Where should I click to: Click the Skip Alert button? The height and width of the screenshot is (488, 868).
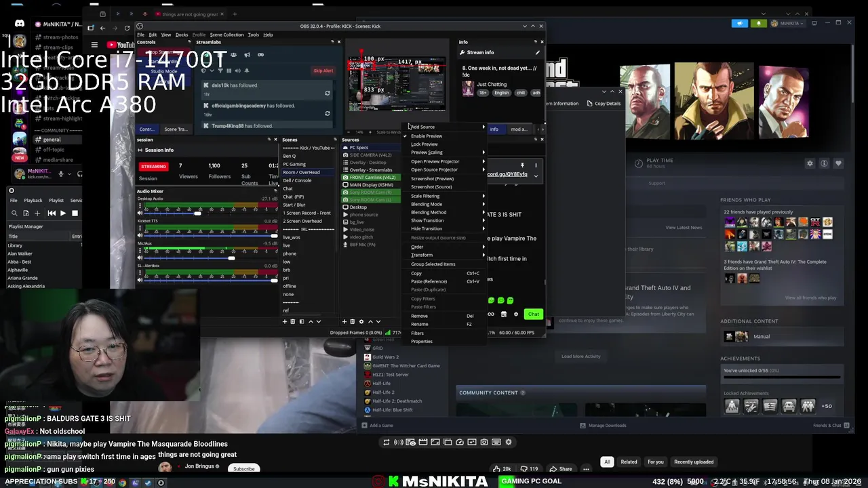point(323,70)
